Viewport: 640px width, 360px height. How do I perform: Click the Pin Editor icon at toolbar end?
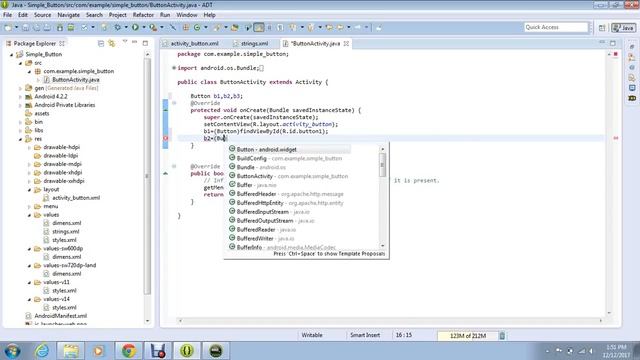tap(379, 27)
